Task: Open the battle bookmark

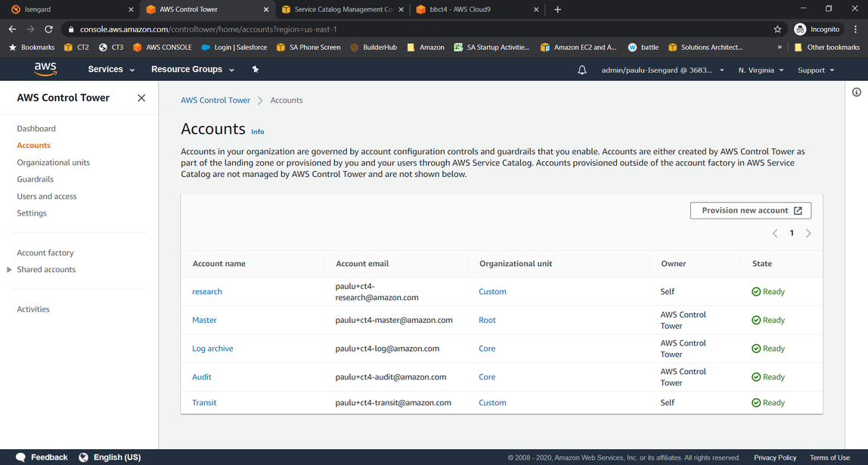Action: coord(643,48)
